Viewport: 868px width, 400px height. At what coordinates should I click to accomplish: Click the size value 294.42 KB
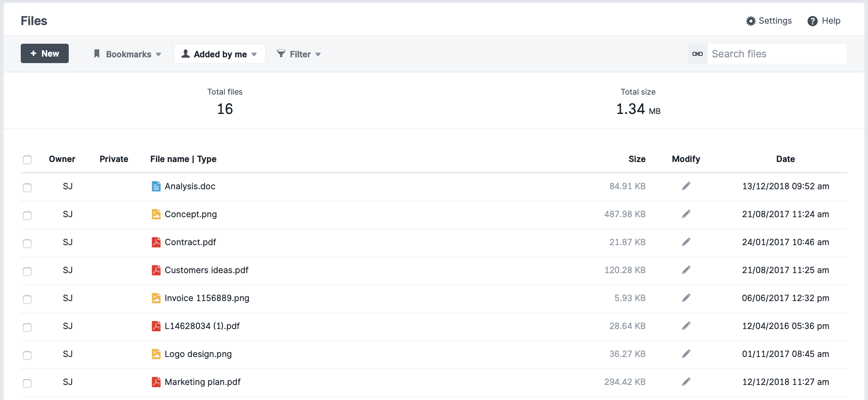pyautogui.click(x=625, y=382)
